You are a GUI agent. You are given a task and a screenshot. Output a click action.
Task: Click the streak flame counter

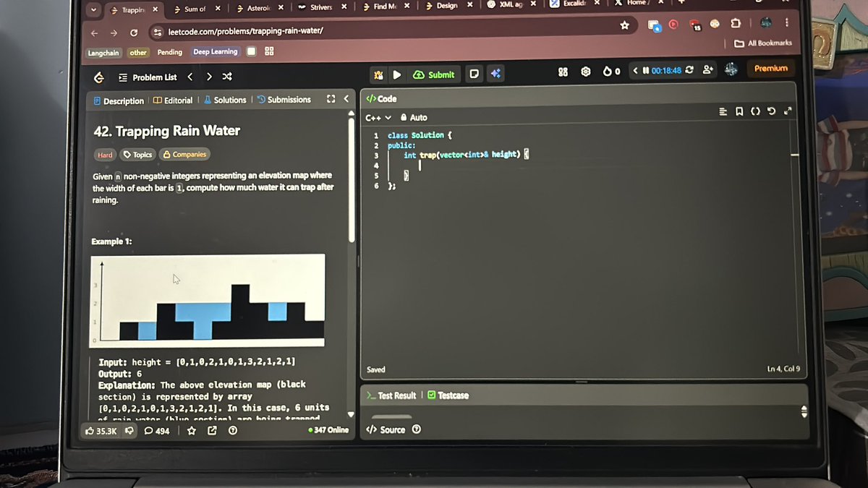pyautogui.click(x=612, y=71)
